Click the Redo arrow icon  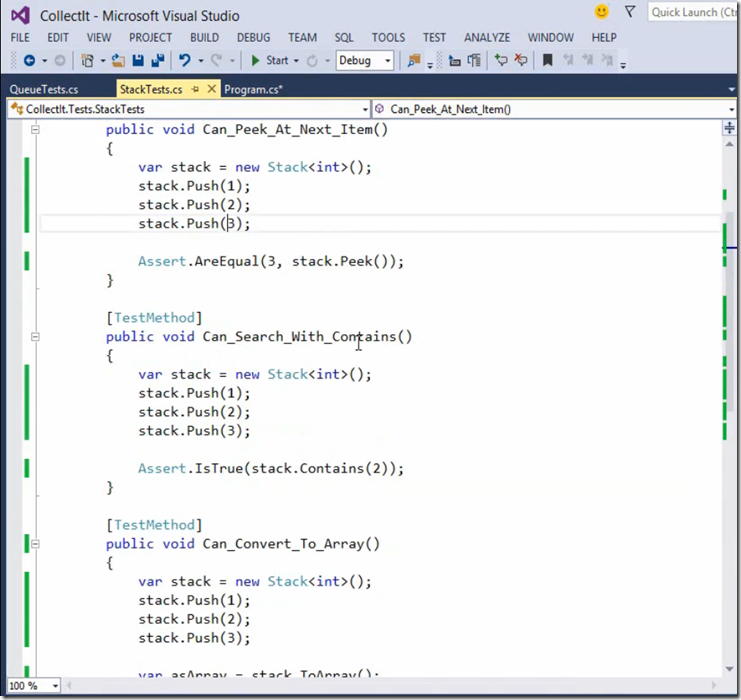[217, 60]
